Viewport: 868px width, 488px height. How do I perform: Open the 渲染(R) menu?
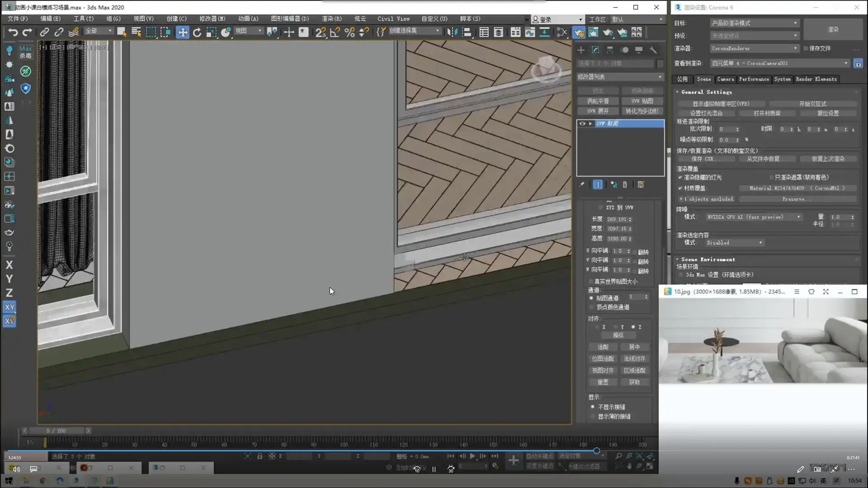point(331,19)
